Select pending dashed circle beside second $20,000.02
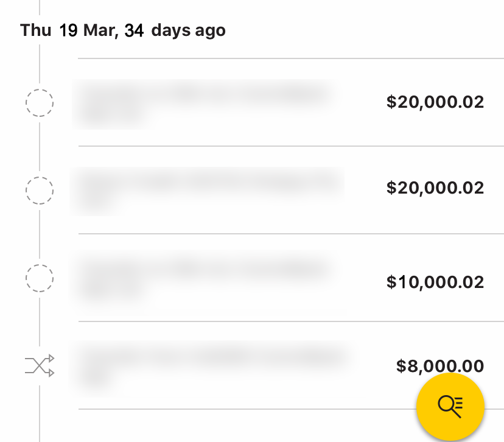 40,191
